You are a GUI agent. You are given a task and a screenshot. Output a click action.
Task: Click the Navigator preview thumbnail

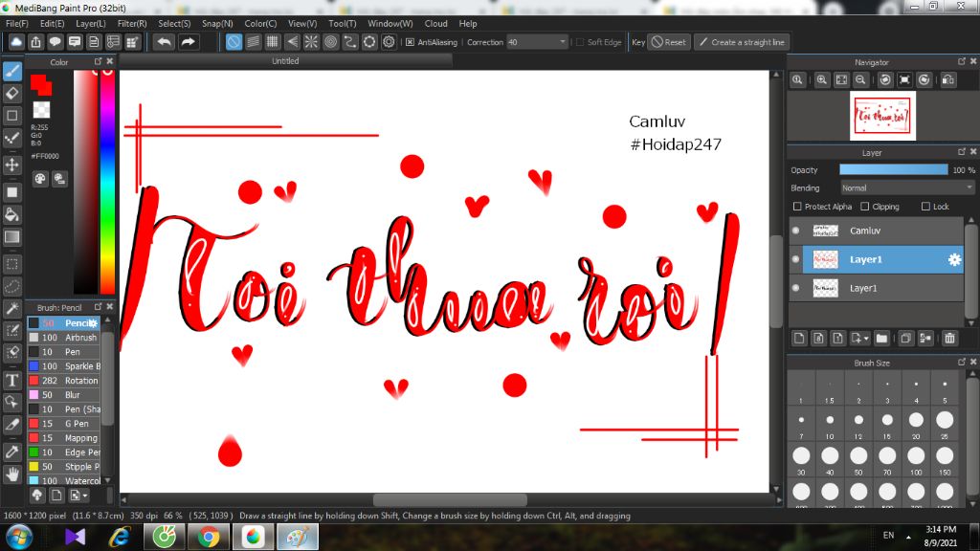(882, 116)
